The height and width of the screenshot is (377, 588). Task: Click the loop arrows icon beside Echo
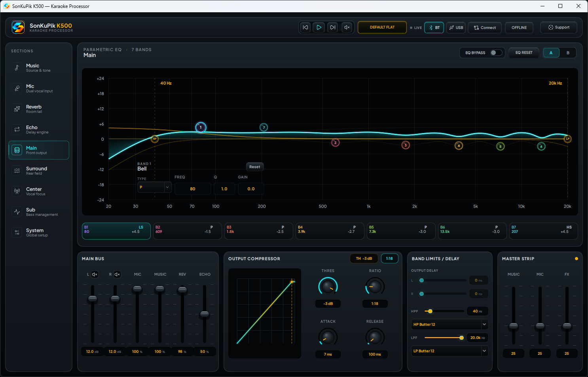(17, 129)
